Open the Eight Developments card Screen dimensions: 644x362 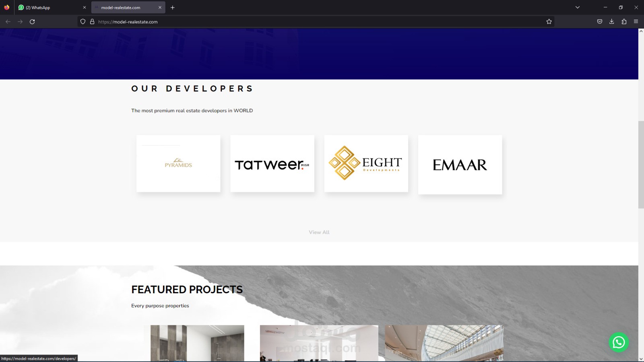366,164
